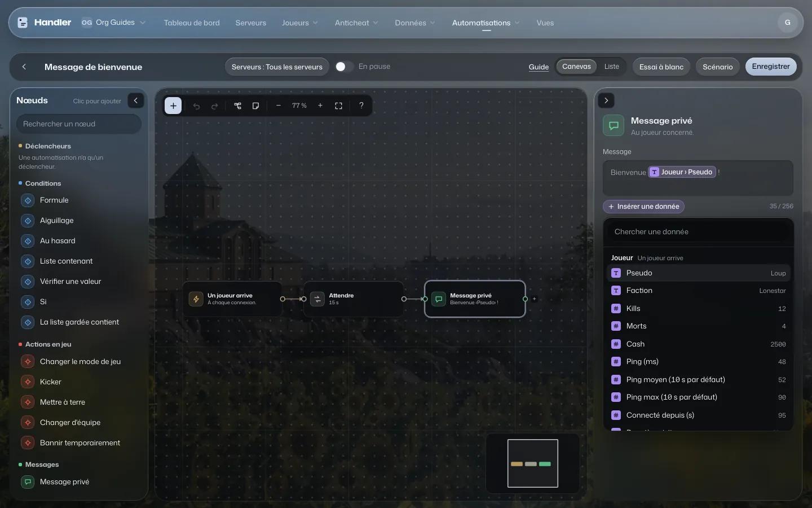Image resolution: width=812 pixels, height=508 pixels.
Task: Click Insérer une donnée button
Action: tap(643, 207)
